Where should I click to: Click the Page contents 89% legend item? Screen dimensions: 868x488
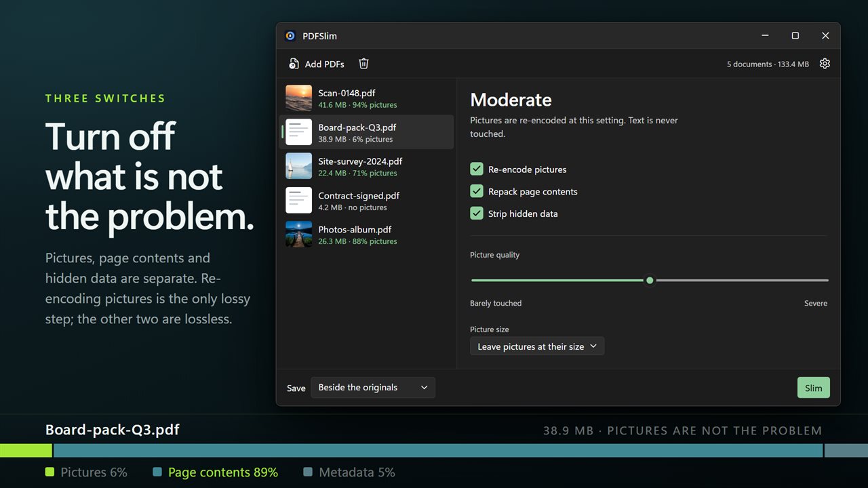click(216, 472)
